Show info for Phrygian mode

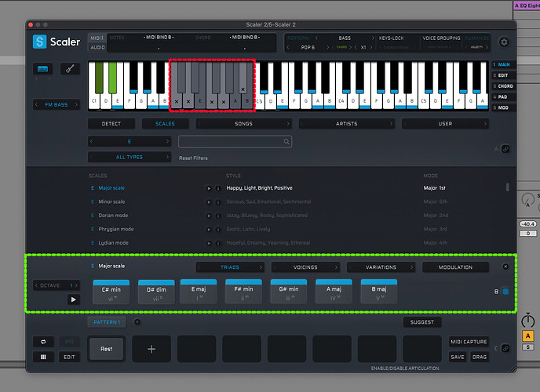(x=217, y=230)
